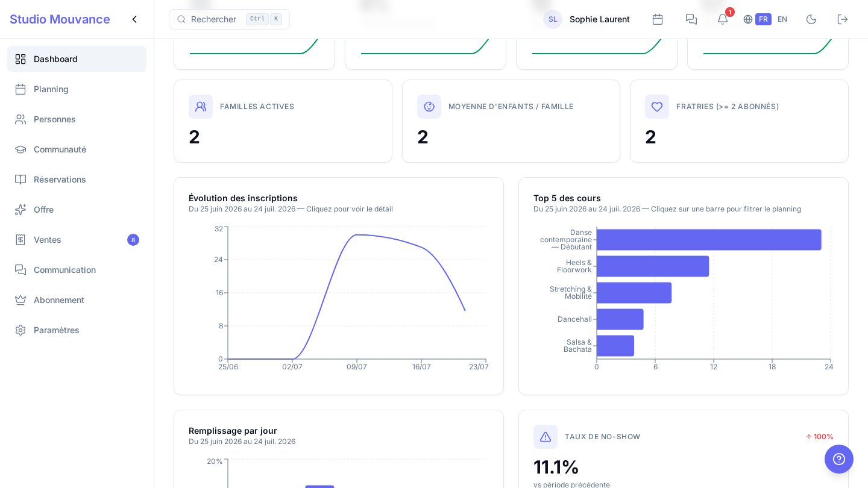
Task: Click the Planning calendar icon in sidebar
Action: [20, 89]
